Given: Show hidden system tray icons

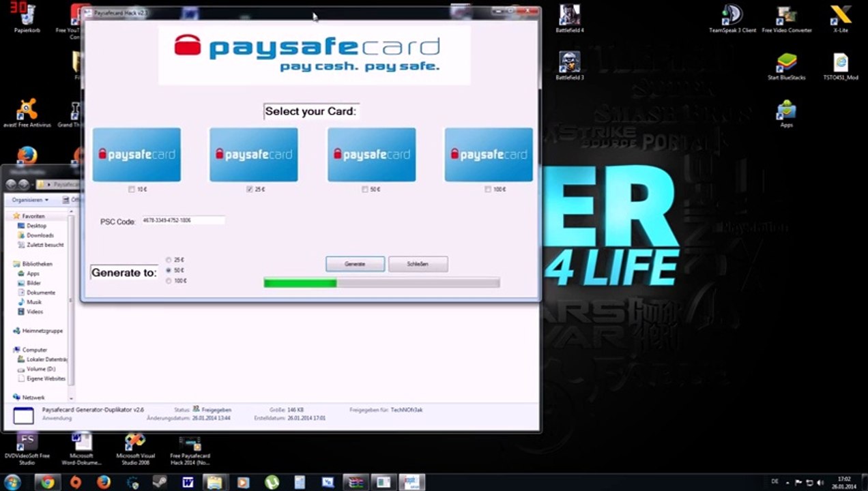Looking at the screenshot, I should (788, 482).
